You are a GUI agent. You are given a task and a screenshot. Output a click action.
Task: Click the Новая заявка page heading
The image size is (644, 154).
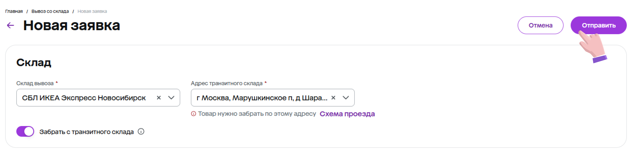tap(72, 25)
